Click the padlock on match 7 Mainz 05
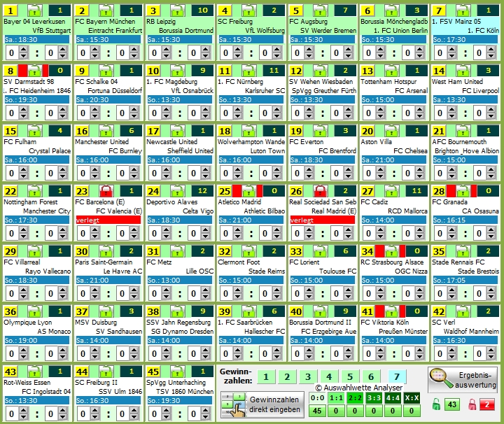 click(x=463, y=10)
